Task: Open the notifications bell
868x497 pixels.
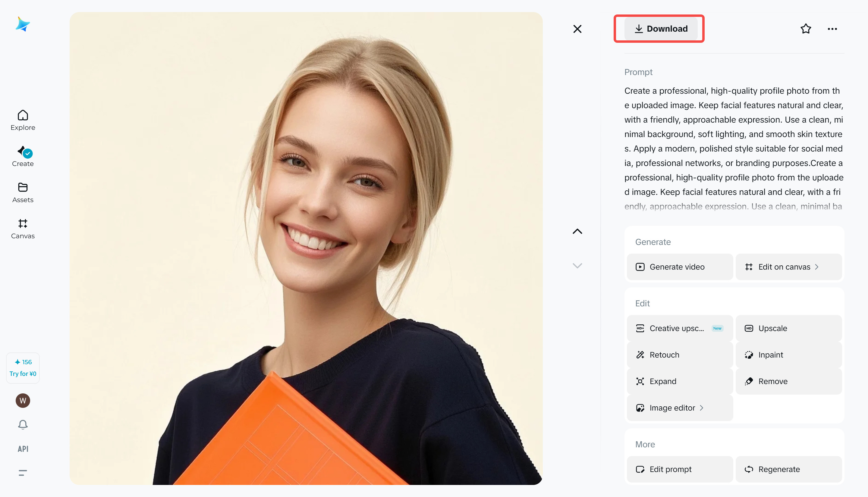Action: point(23,425)
